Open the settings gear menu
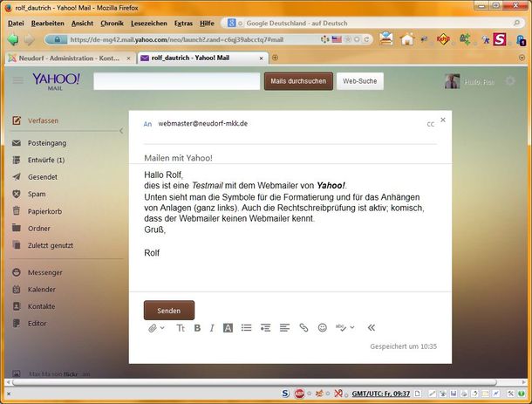 pos(509,81)
